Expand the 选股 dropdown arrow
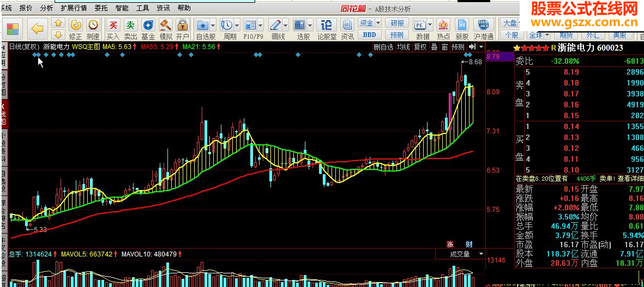Screen dimensions: 644x287 [x=310, y=25]
